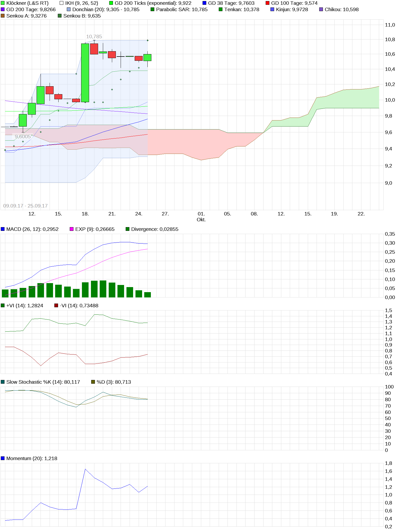Click the 100 label on the Stochastic axis
The image size is (403, 532).
pyautogui.click(x=389, y=387)
